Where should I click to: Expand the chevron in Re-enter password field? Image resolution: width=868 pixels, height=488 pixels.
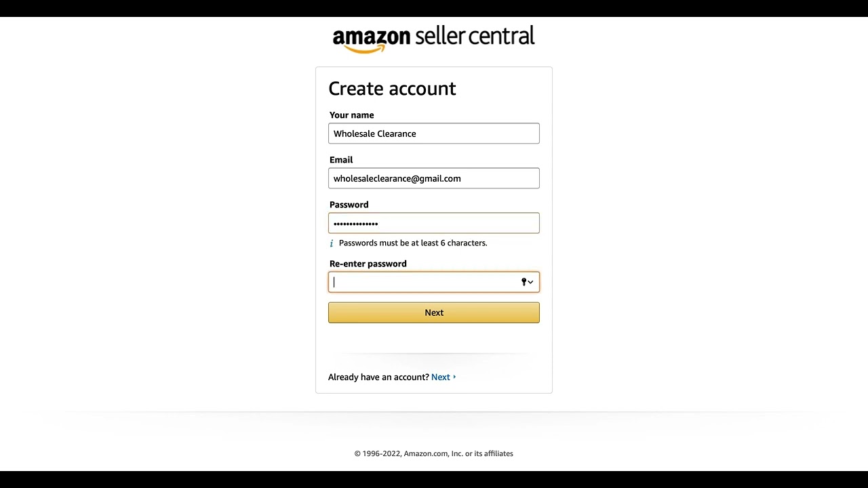(530, 282)
